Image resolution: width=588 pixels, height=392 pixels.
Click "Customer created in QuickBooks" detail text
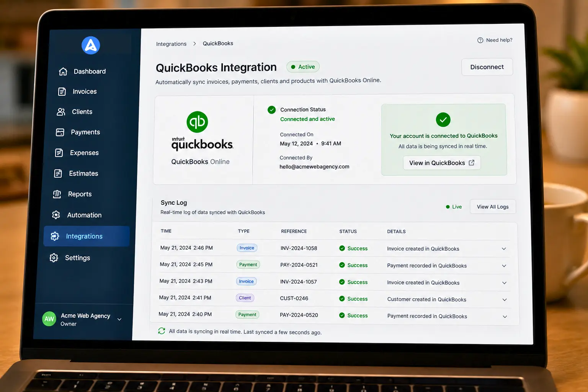point(427,299)
